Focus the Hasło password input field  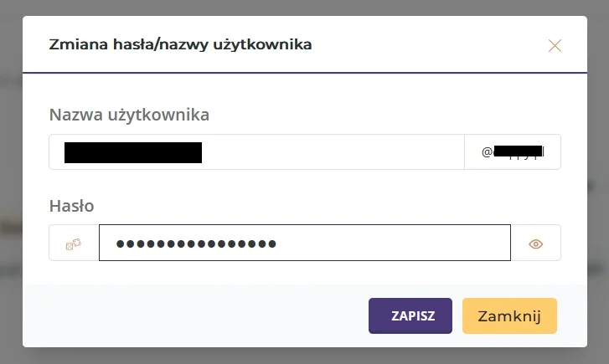pos(305,243)
